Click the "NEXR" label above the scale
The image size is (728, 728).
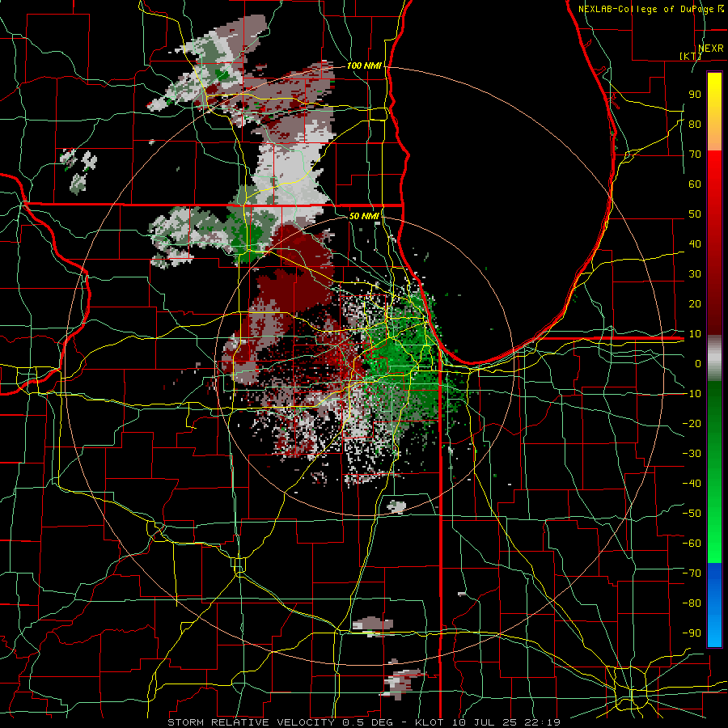[x=710, y=49]
